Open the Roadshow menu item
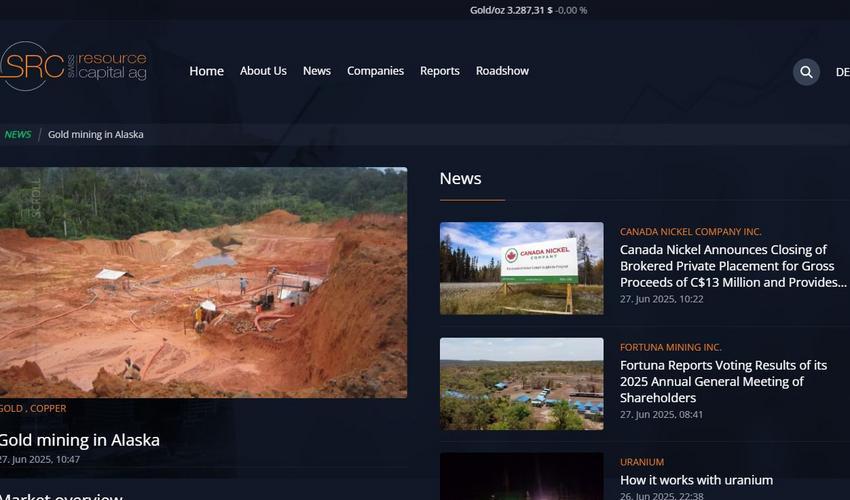The height and width of the screenshot is (500, 850). [x=502, y=71]
